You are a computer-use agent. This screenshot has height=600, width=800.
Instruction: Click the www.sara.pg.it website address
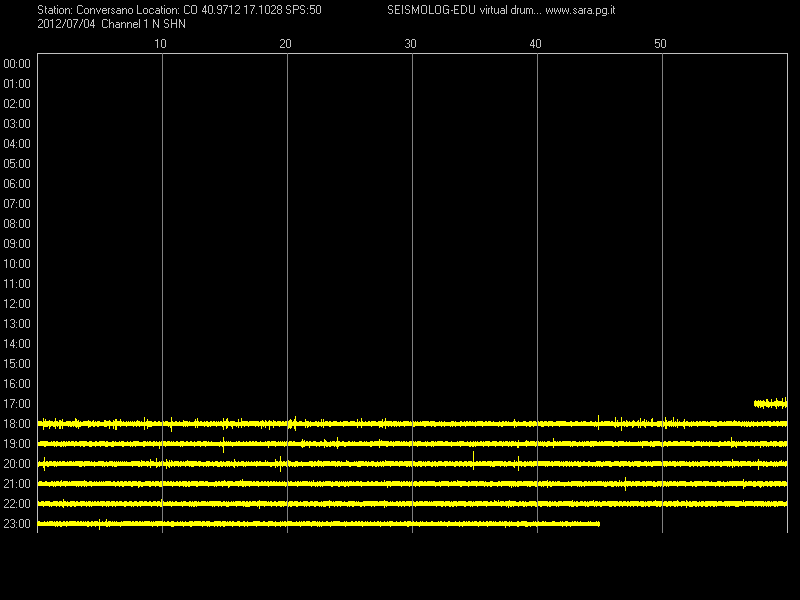click(x=580, y=10)
